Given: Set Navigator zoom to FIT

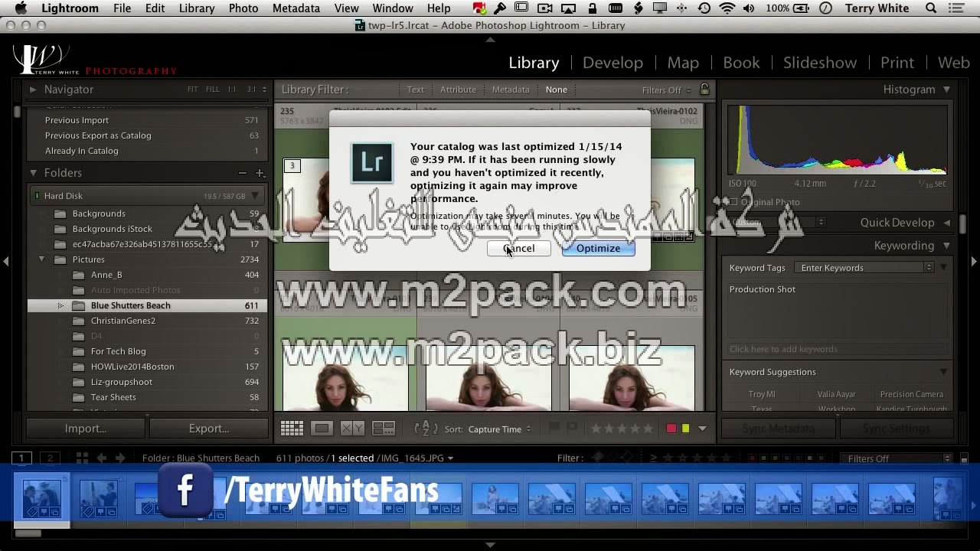Looking at the screenshot, I should pyautogui.click(x=193, y=90).
